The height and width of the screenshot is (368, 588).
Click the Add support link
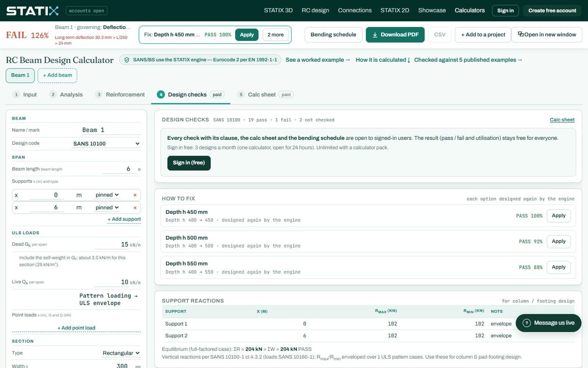coord(124,219)
